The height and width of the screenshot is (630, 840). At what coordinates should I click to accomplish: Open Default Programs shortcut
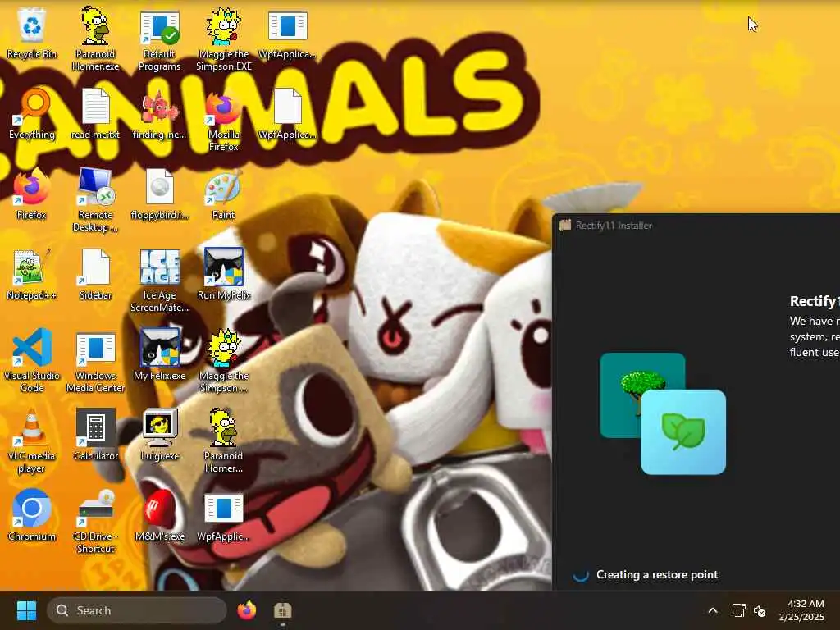pos(160,40)
